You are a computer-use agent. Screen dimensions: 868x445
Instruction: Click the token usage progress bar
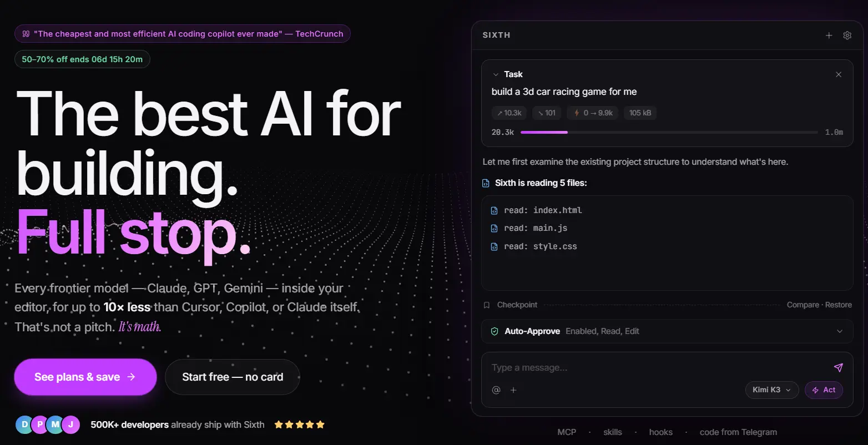click(x=669, y=133)
